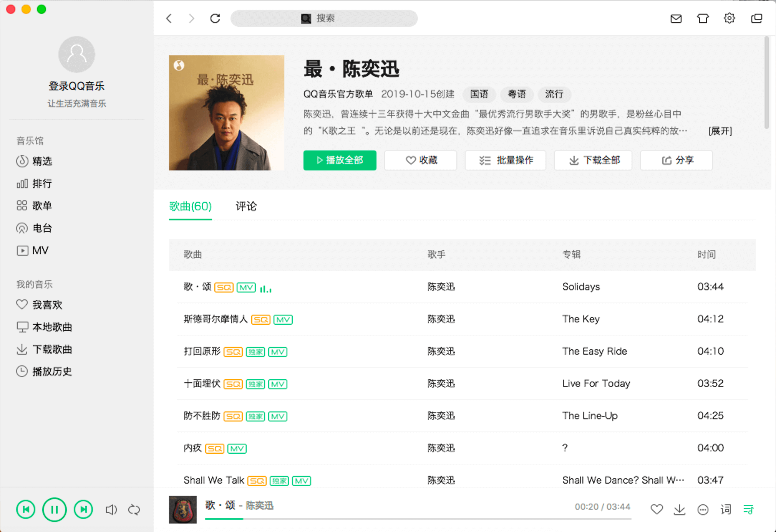Click artist 陈奕迅 in 内疚 row
The height and width of the screenshot is (532, 776).
[441, 448]
